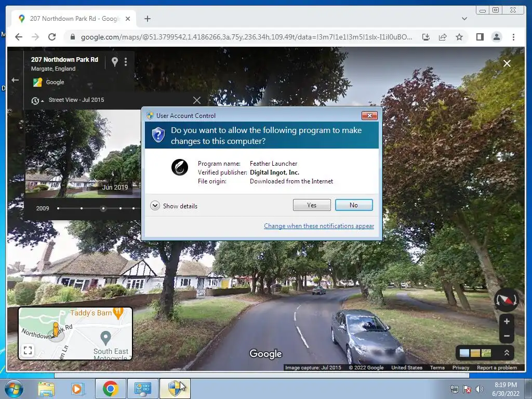Click Yes in User Account Control dialog
The width and height of the screenshot is (532, 399).
[x=312, y=205]
